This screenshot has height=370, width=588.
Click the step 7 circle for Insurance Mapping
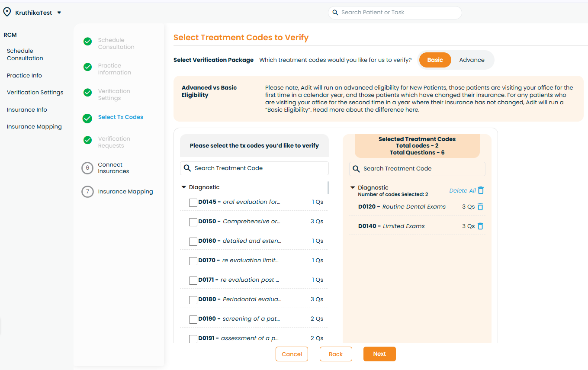pyautogui.click(x=87, y=192)
